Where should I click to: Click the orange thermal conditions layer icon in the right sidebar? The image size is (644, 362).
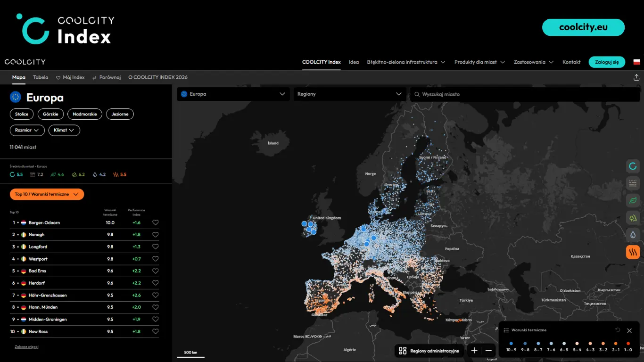click(x=633, y=252)
